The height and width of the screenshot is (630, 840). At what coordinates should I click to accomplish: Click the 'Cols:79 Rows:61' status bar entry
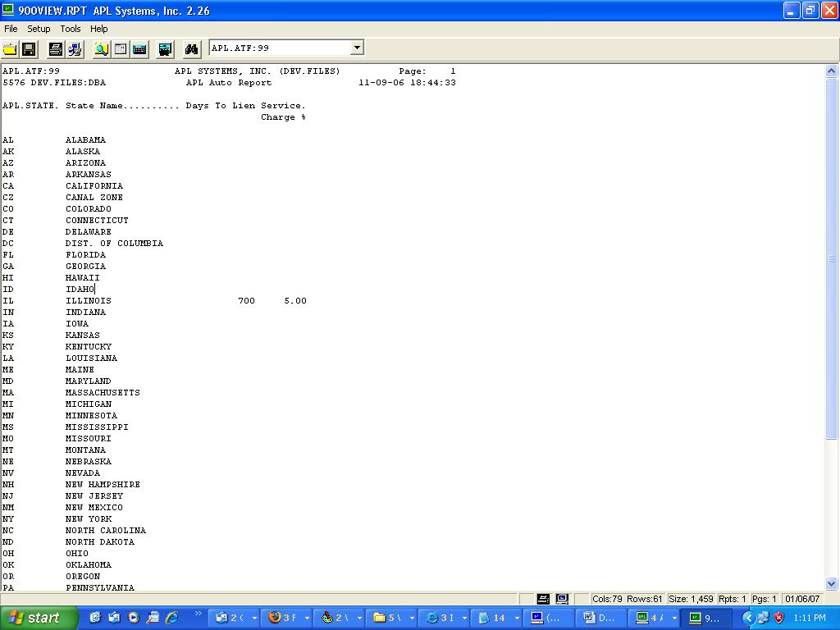click(x=627, y=599)
